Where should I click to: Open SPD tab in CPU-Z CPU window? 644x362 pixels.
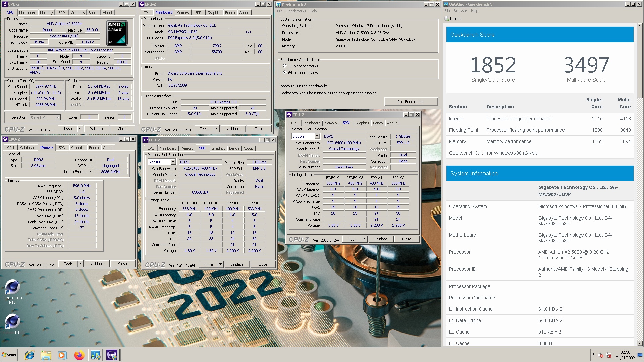62,13
